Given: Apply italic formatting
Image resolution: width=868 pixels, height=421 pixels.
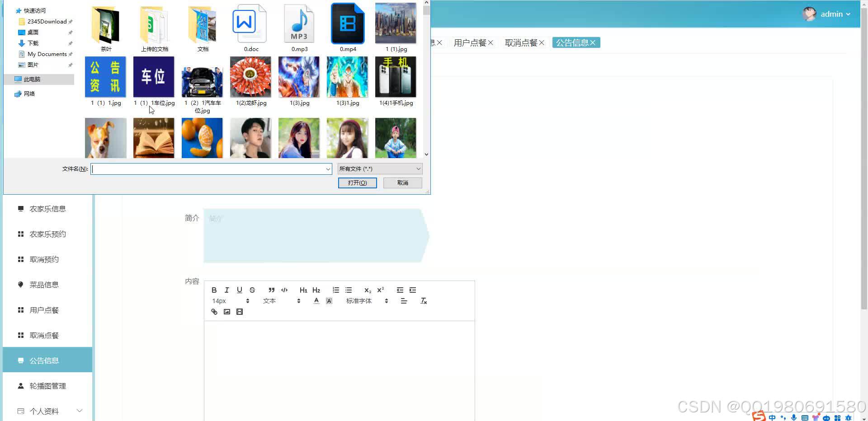Looking at the screenshot, I should (226, 290).
